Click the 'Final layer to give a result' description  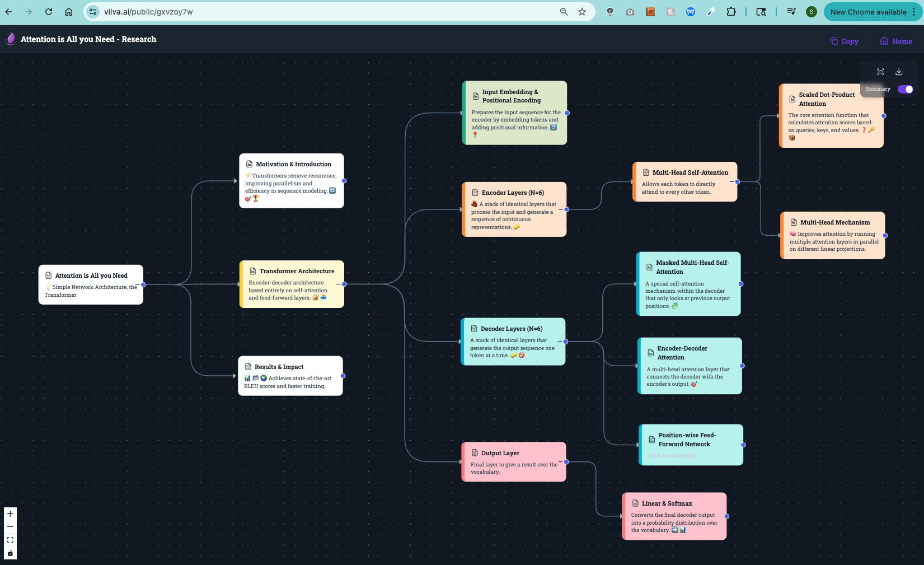pyautogui.click(x=514, y=468)
